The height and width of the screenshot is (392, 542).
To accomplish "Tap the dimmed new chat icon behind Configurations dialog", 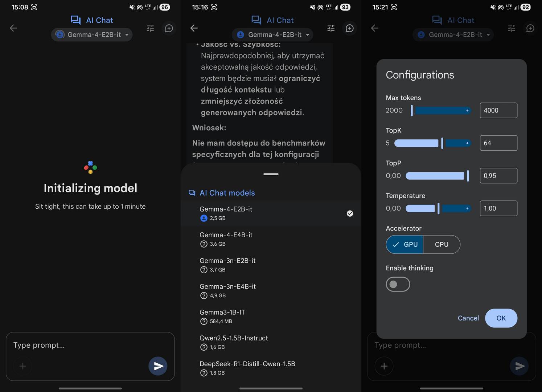I will click(530, 28).
